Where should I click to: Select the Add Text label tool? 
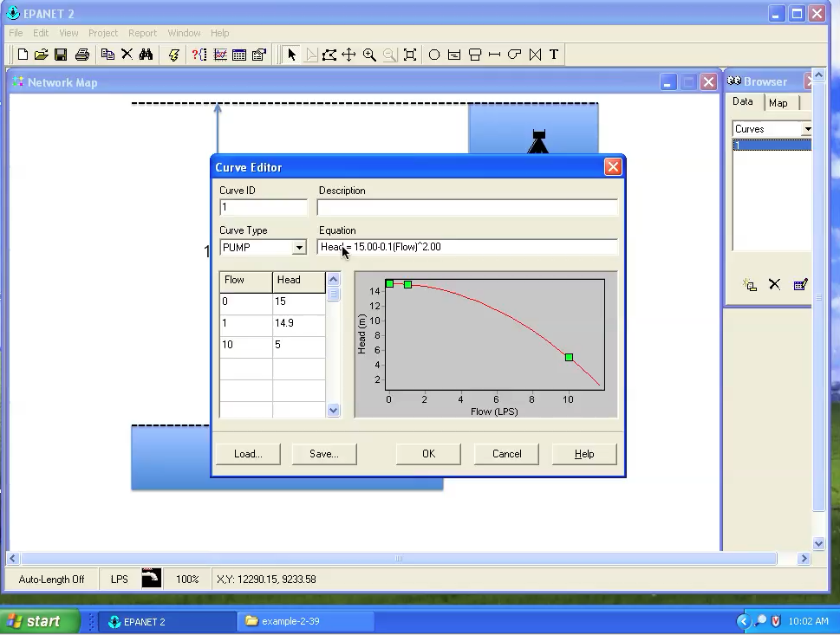554,55
